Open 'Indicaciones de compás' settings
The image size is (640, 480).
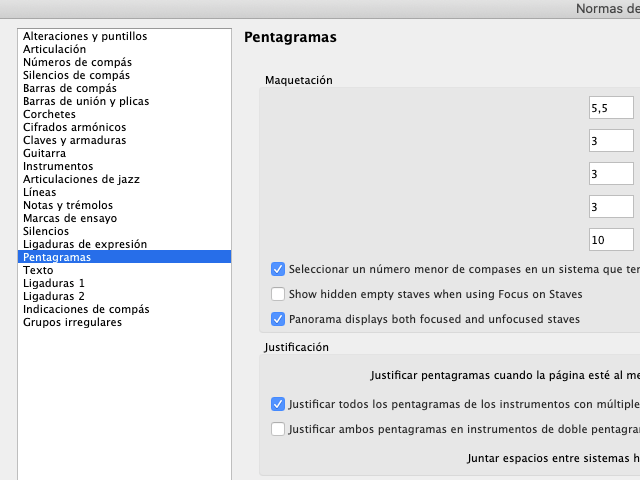click(x=86, y=309)
